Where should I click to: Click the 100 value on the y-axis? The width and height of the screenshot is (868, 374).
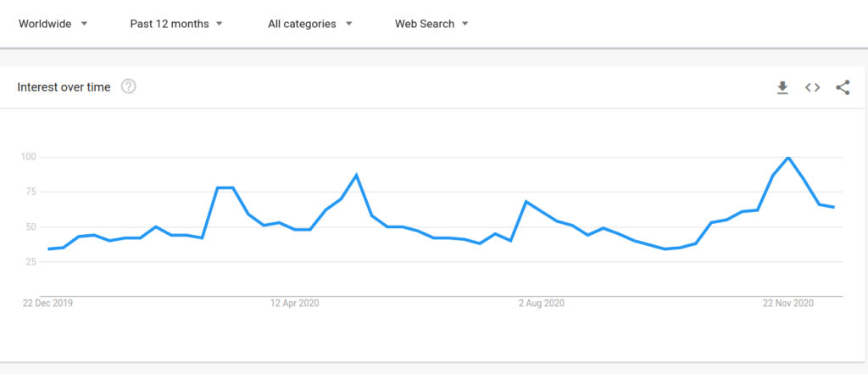coord(29,157)
